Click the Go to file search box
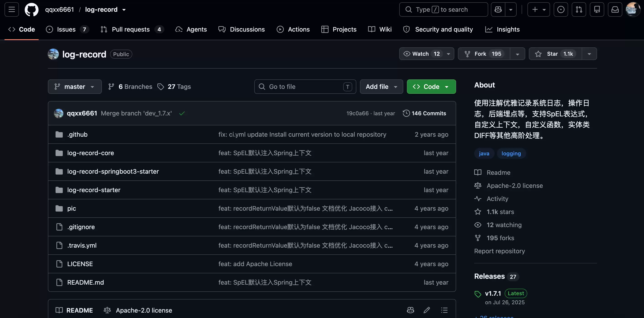The image size is (644, 318). coord(305,87)
